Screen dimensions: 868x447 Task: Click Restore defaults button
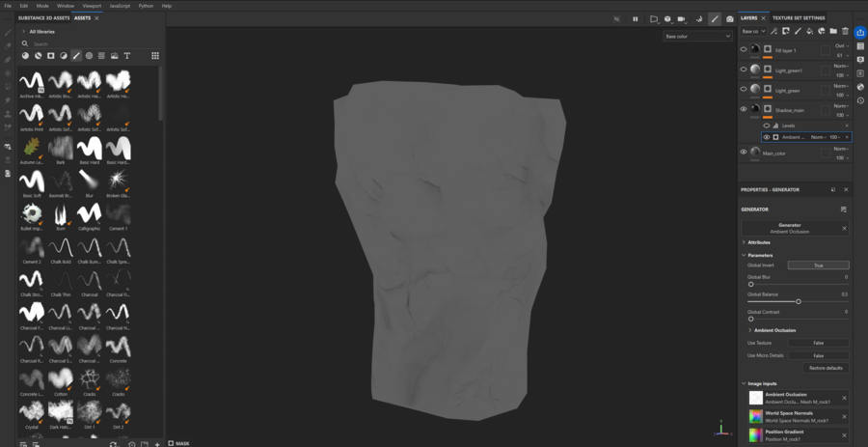coord(826,368)
